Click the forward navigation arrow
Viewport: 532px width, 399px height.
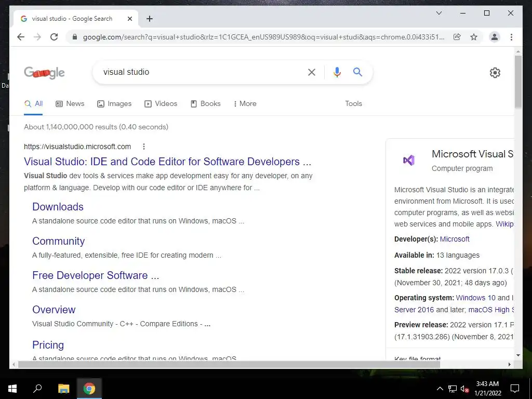point(37,37)
